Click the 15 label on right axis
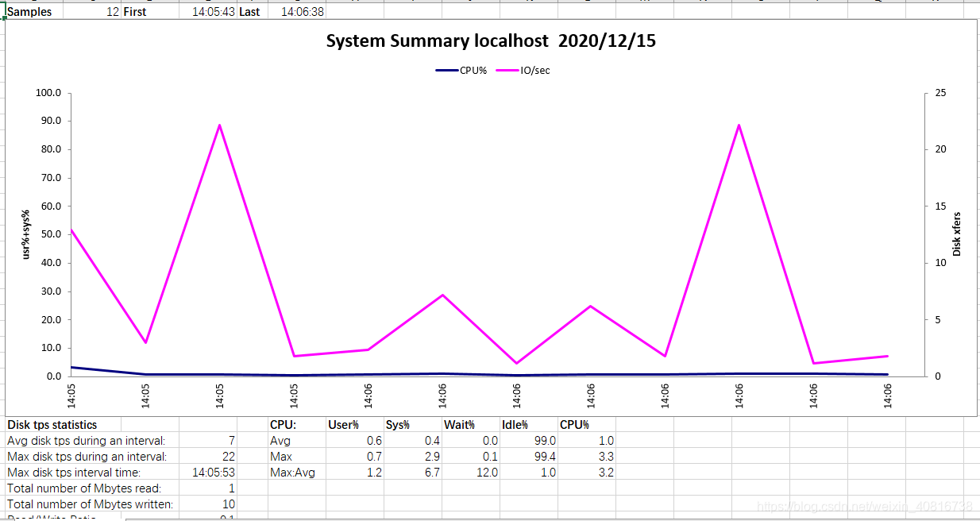This screenshot has height=521, width=980. tap(941, 206)
